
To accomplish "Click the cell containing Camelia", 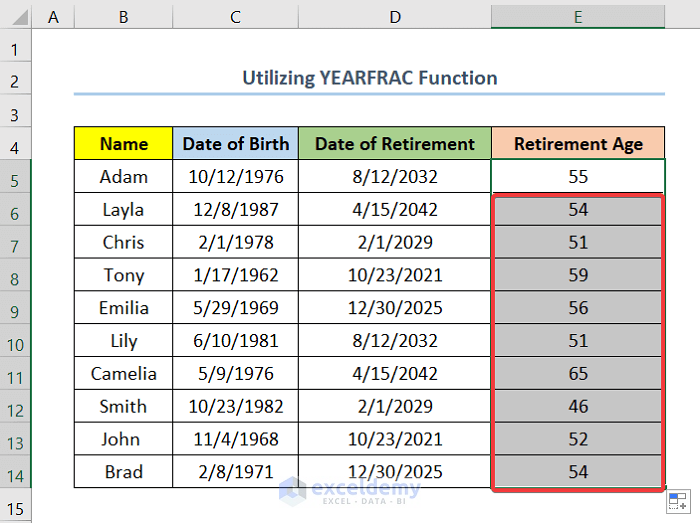I will pos(123,374).
